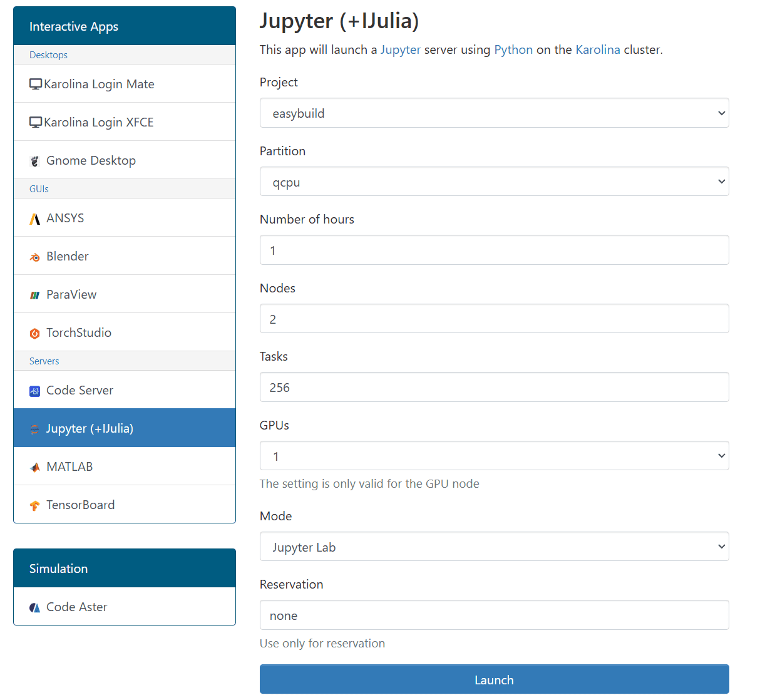Click the Blender logo icon
This screenshot has height=700, width=770.
[35, 257]
